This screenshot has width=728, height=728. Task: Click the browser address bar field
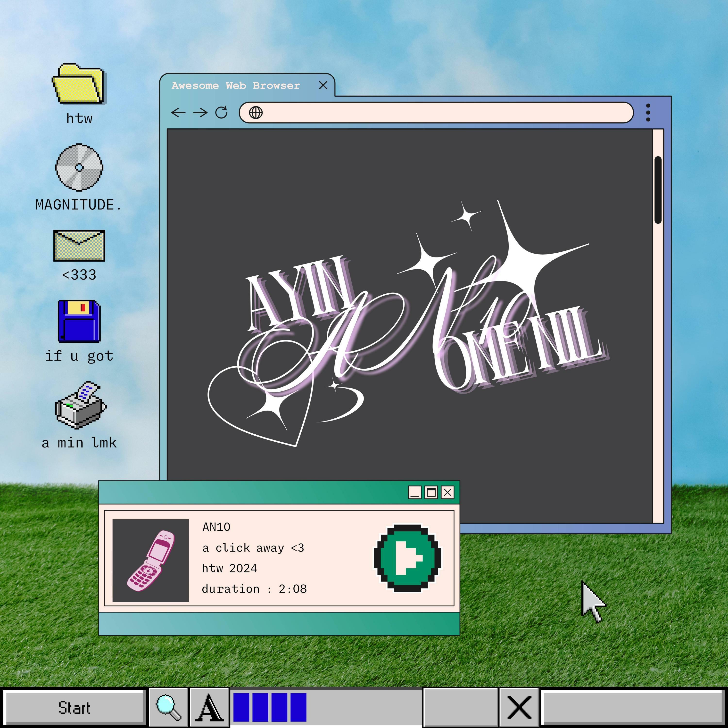[445, 112]
